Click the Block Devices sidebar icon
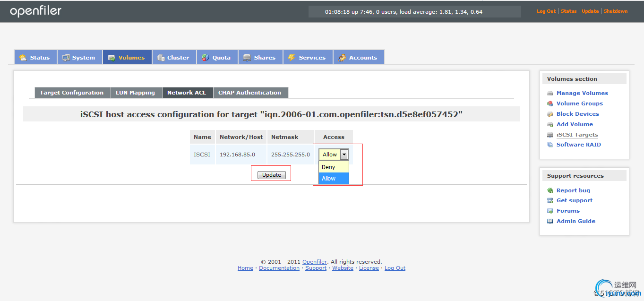The height and width of the screenshot is (301, 644). click(550, 114)
